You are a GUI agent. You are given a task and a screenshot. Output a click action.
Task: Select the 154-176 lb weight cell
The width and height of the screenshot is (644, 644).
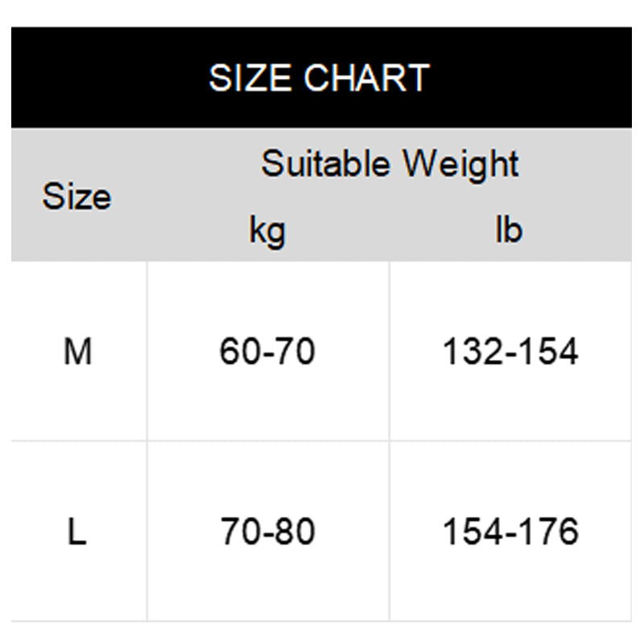510,532
